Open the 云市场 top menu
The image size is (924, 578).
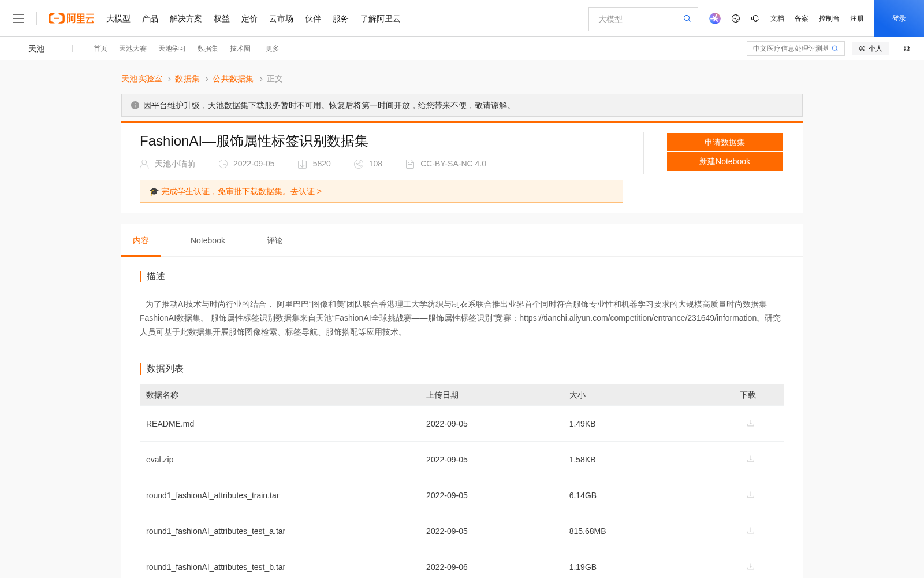(x=281, y=18)
